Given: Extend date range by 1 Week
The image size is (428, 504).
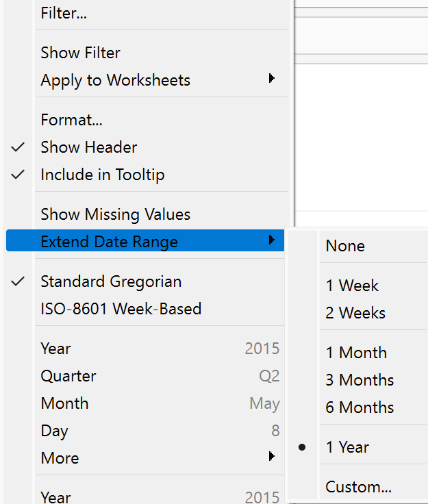Looking at the screenshot, I should [352, 286].
